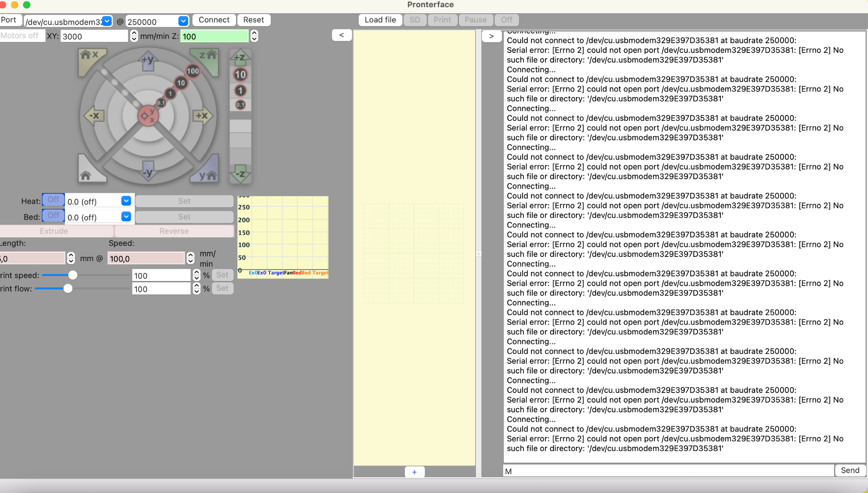Lower Z with the -Z arrow

coord(240,173)
